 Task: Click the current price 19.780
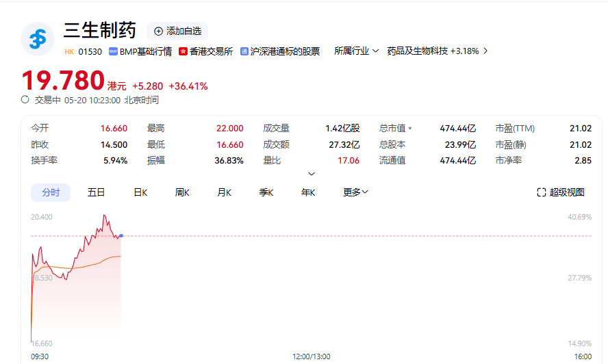click(63, 81)
